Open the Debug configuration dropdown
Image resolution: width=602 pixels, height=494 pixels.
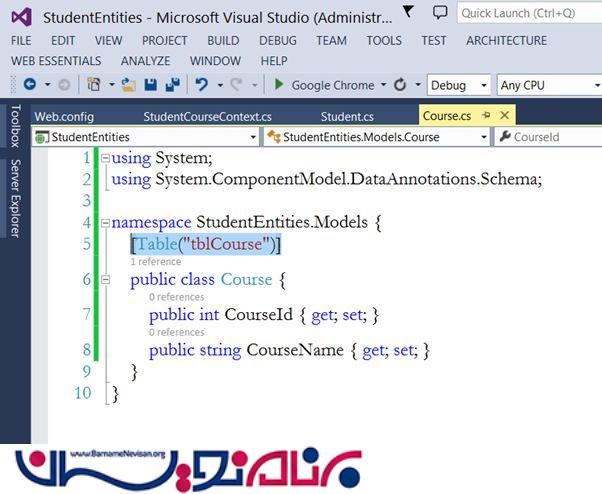tap(459, 85)
